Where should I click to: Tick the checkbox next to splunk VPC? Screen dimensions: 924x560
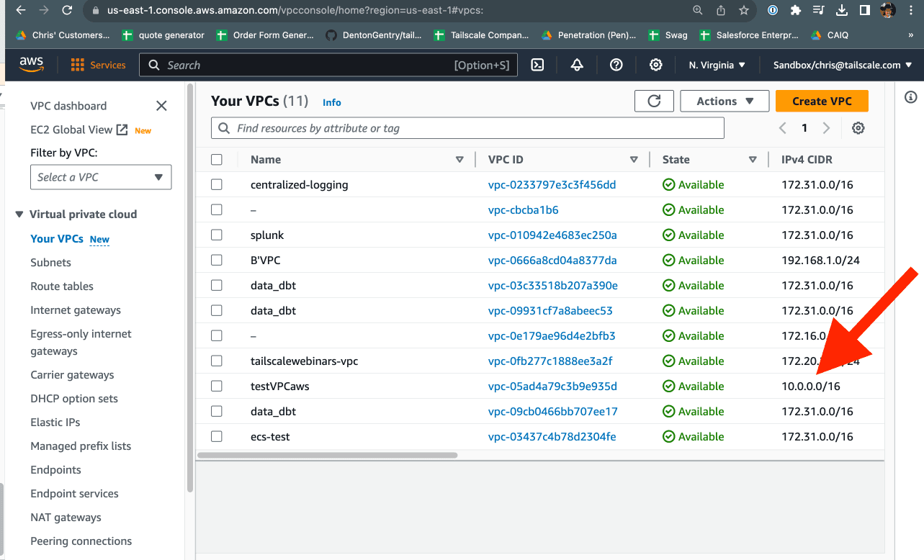click(x=217, y=235)
